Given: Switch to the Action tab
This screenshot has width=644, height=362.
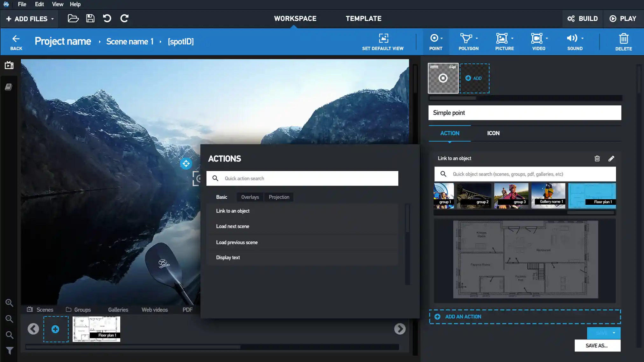Looking at the screenshot, I should point(450,133).
